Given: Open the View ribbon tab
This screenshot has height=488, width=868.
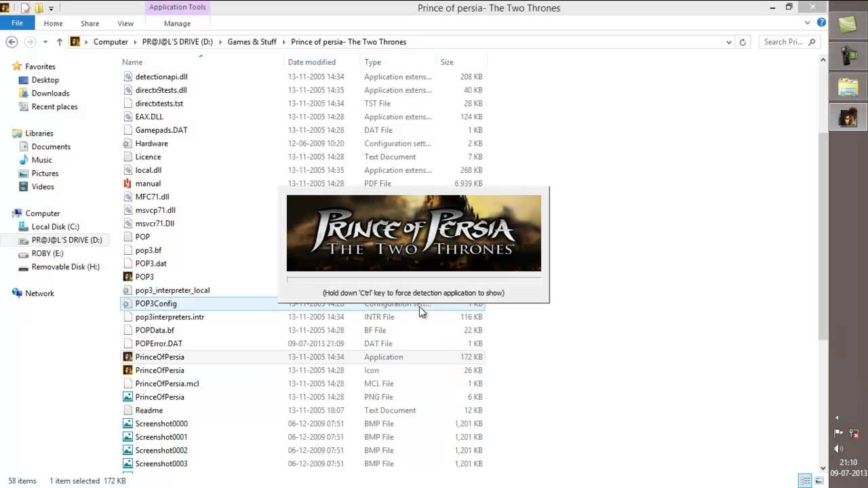Looking at the screenshot, I should [125, 23].
